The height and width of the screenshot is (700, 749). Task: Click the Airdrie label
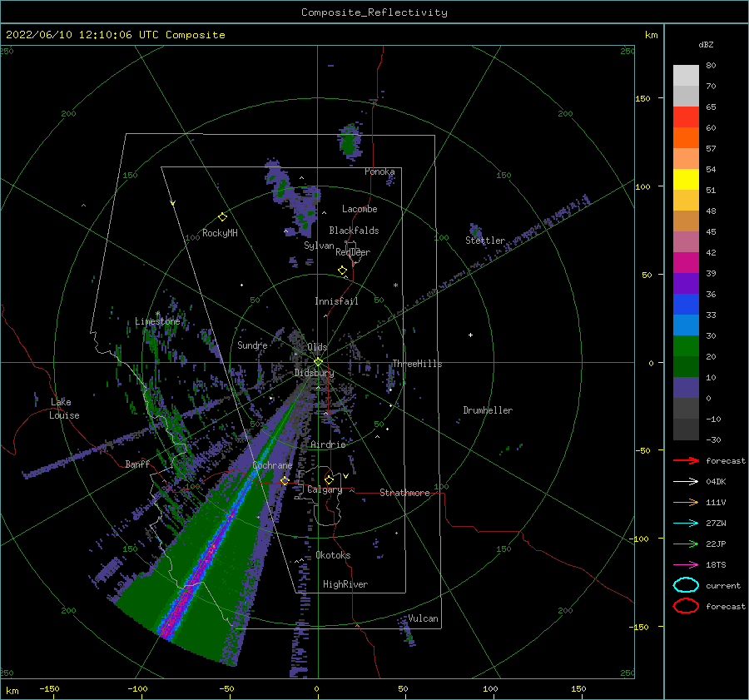coord(328,444)
